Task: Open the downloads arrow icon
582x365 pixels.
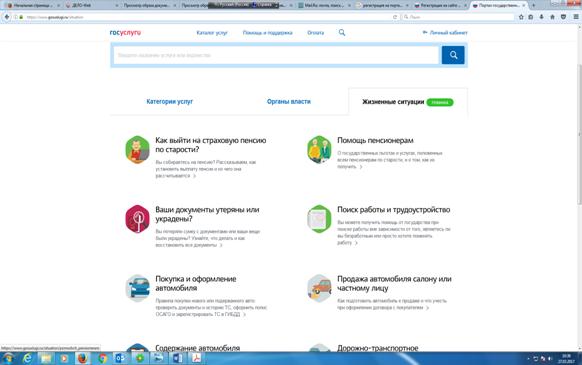Action: [x=542, y=17]
